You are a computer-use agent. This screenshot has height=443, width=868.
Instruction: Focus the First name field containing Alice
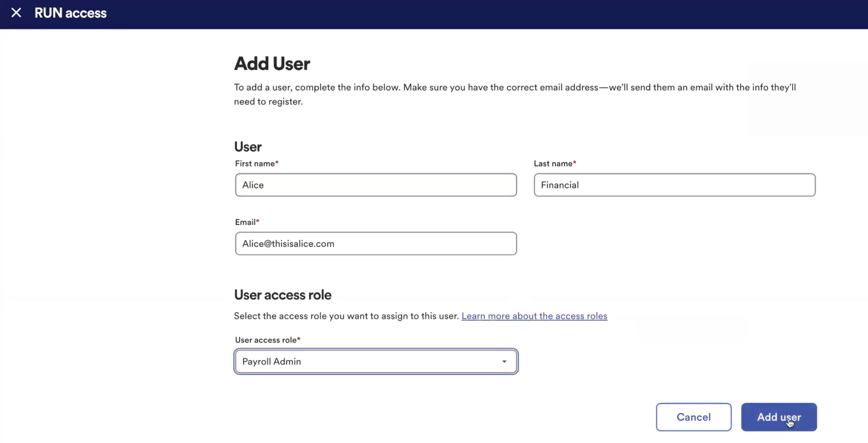coord(376,185)
